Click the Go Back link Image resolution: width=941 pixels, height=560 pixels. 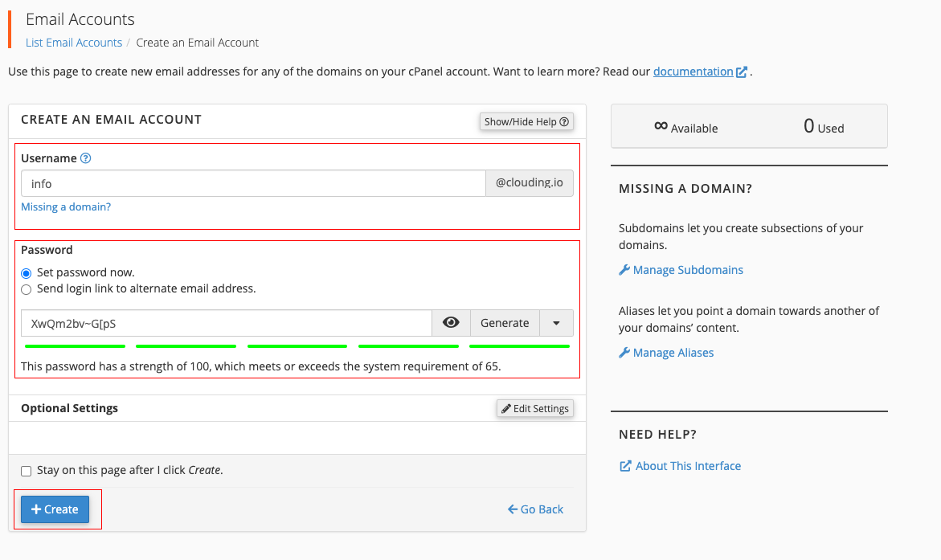[x=535, y=509]
